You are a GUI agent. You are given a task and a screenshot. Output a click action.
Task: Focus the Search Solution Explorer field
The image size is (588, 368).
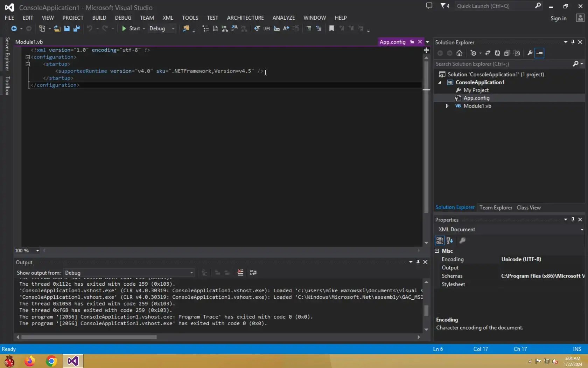click(503, 64)
